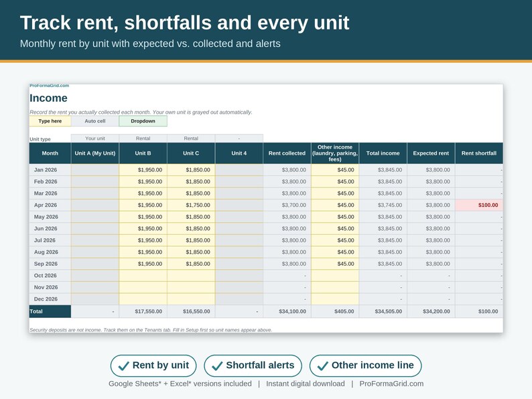
Task: Select the Nov 2026 Unit C empty cell
Action: [191, 287]
